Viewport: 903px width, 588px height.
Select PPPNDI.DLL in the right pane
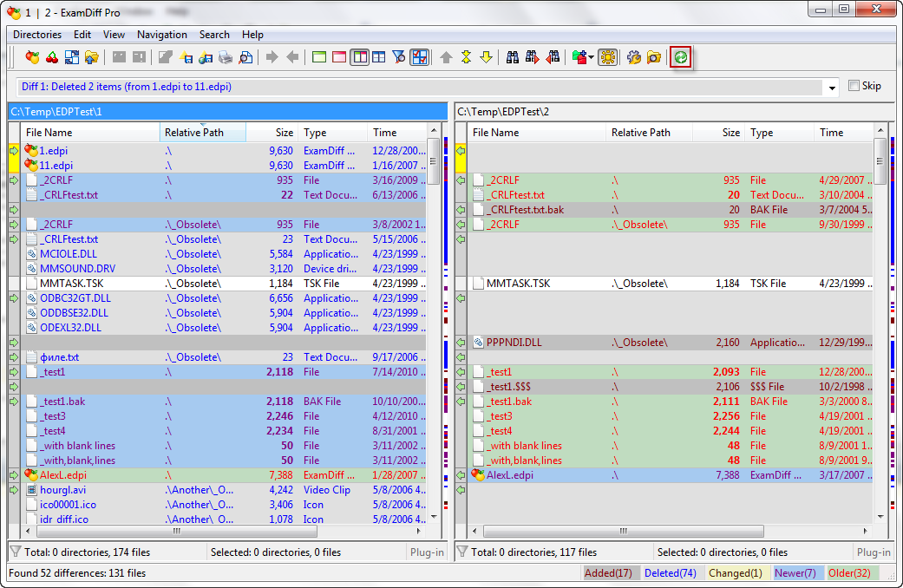[671, 343]
